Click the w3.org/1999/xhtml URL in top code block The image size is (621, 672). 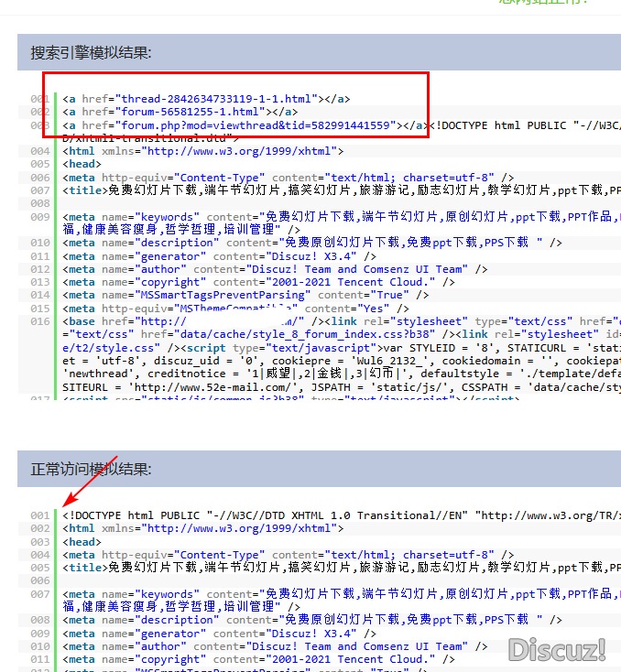pyautogui.click(x=238, y=151)
